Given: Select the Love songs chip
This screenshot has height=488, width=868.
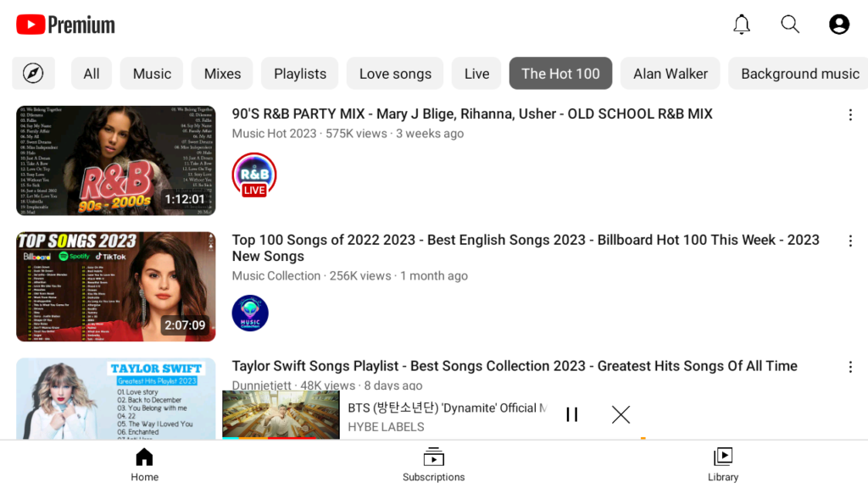Looking at the screenshot, I should click(395, 73).
